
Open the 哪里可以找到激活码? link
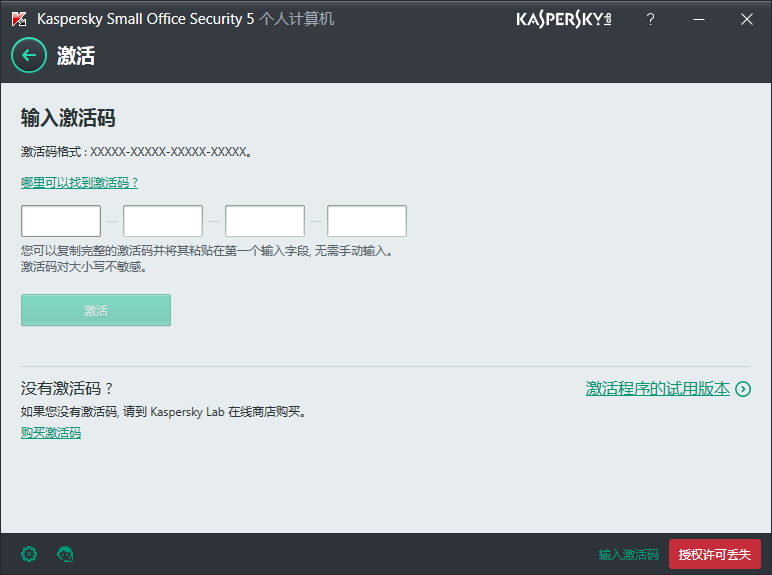click(x=79, y=183)
